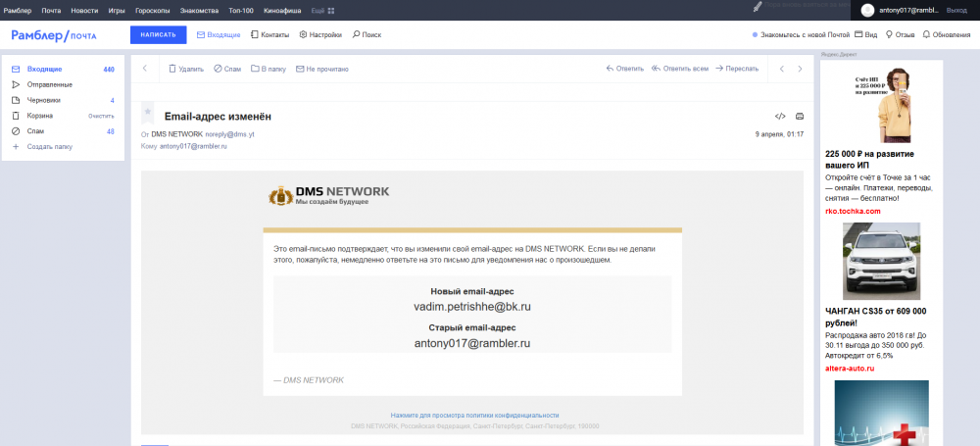Click the Delete (Удалить) trash icon
Image resolution: width=980 pixels, height=446 pixels.
(x=172, y=70)
